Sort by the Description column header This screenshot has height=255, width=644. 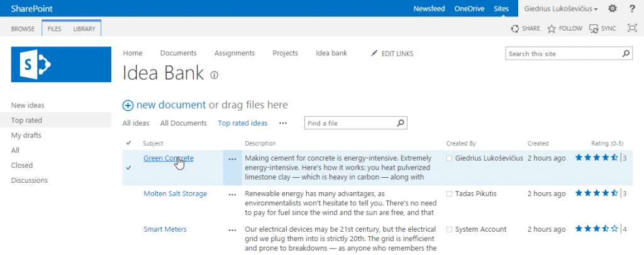(x=260, y=143)
